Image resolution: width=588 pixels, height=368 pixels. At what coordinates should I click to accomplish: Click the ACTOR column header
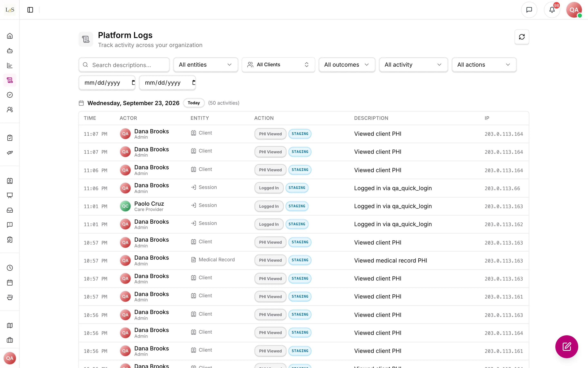click(128, 118)
